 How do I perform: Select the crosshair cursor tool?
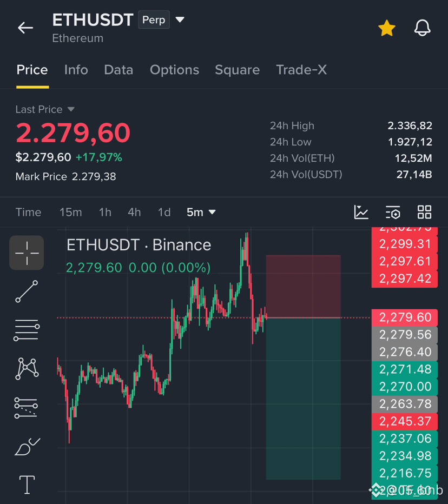tap(27, 253)
